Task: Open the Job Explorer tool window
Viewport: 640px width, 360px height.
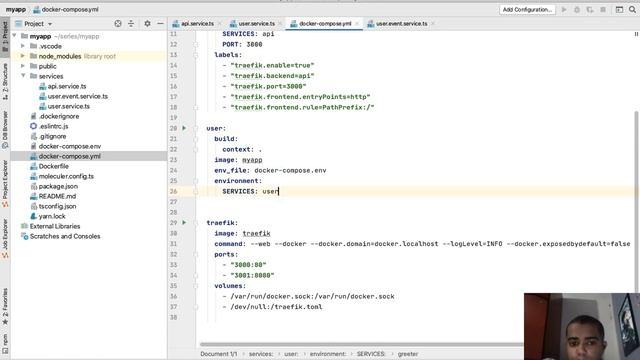Action: pyautogui.click(x=5, y=239)
